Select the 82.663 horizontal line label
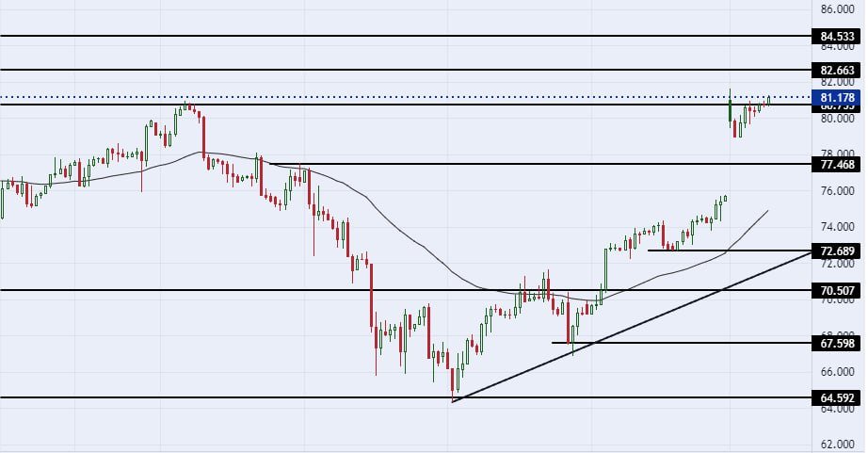Screen dimensions: 868x453 click(x=837, y=70)
